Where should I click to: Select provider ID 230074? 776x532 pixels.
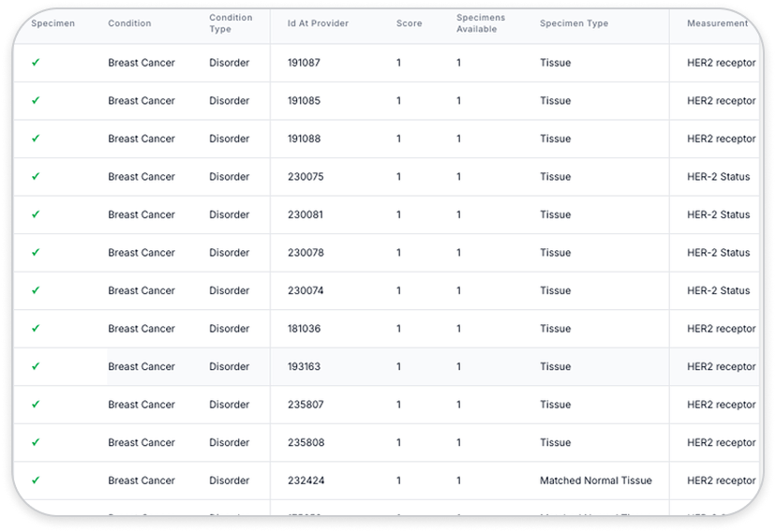click(306, 290)
